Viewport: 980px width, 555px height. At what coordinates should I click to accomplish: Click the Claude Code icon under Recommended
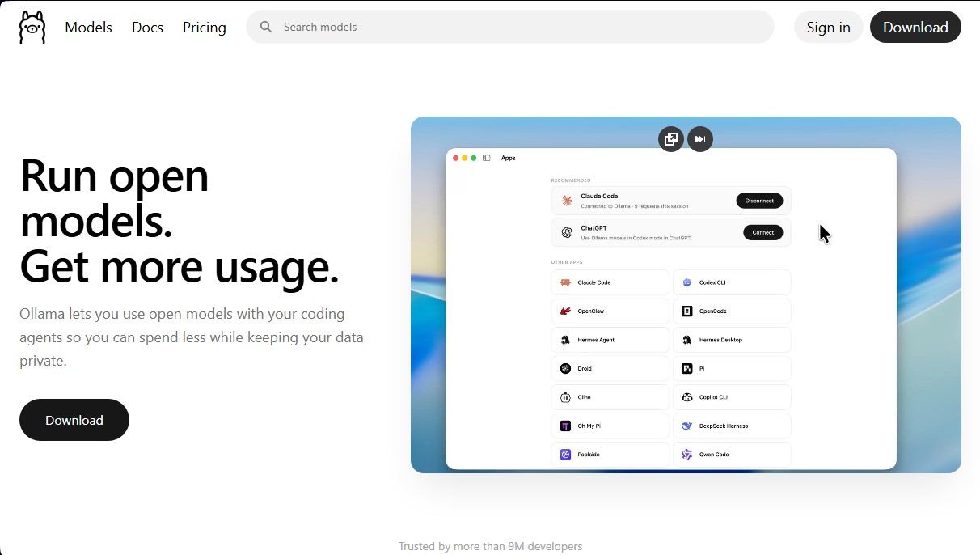pos(567,201)
